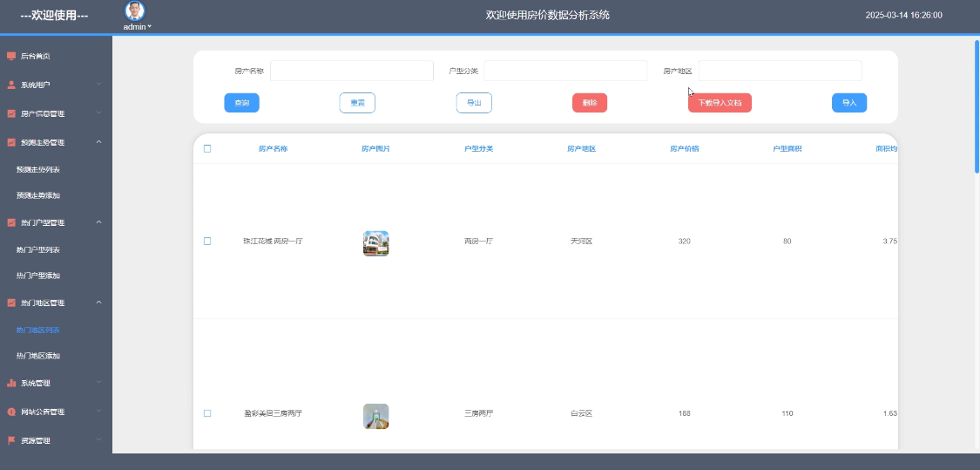Click the 下载导入文档 button
The image size is (980, 470).
(720, 103)
